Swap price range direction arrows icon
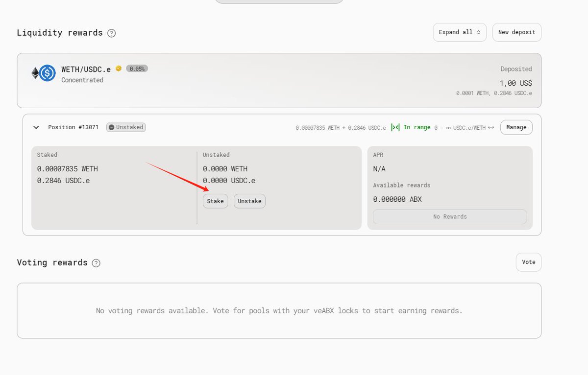Image resolution: width=588 pixels, height=375 pixels. point(491,128)
